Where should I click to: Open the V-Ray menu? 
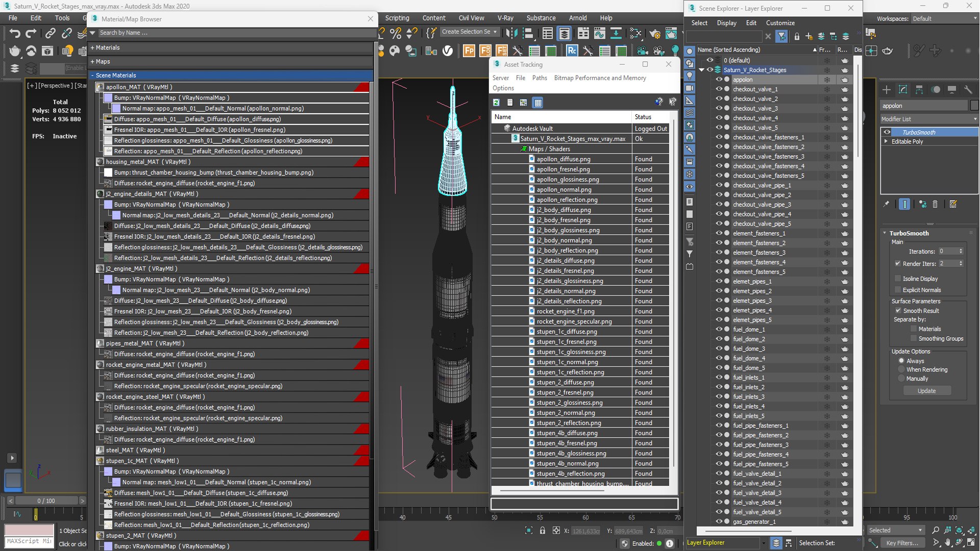click(x=505, y=18)
